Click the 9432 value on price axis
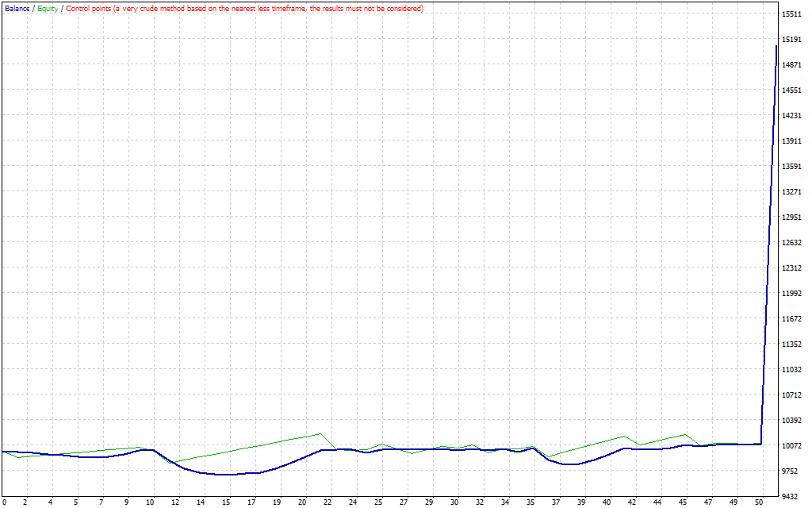This screenshot has width=812, height=508. (x=791, y=497)
